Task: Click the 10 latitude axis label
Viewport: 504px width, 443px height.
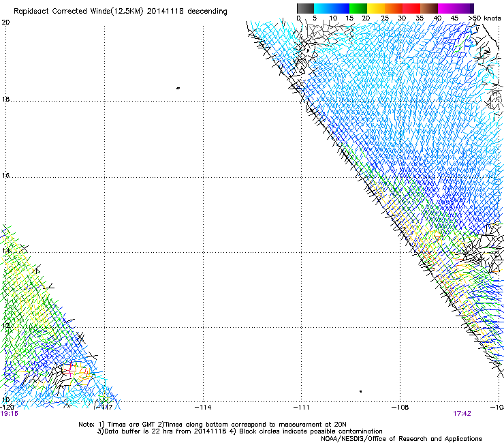Action: click(x=5, y=399)
